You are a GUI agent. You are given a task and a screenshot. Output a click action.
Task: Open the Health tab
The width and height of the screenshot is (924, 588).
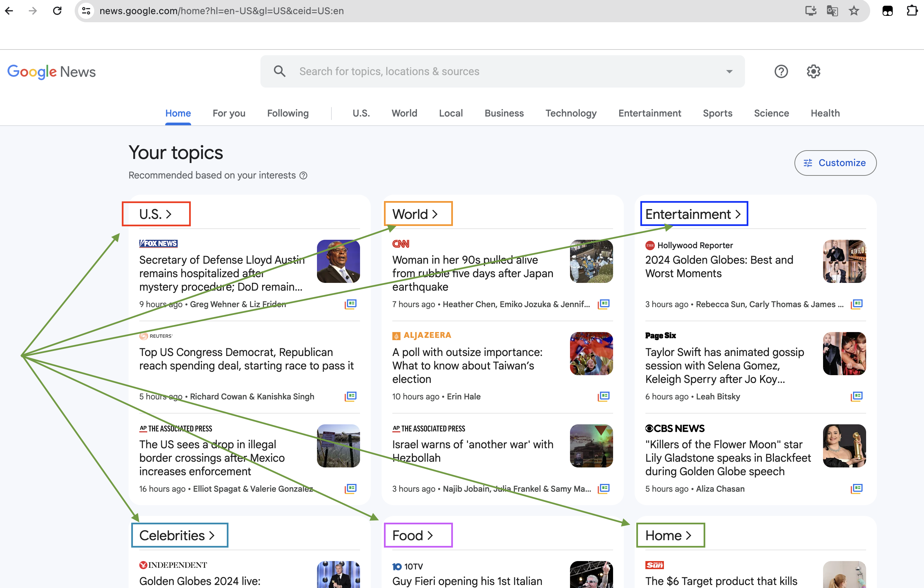pyautogui.click(x=825, y=113)
